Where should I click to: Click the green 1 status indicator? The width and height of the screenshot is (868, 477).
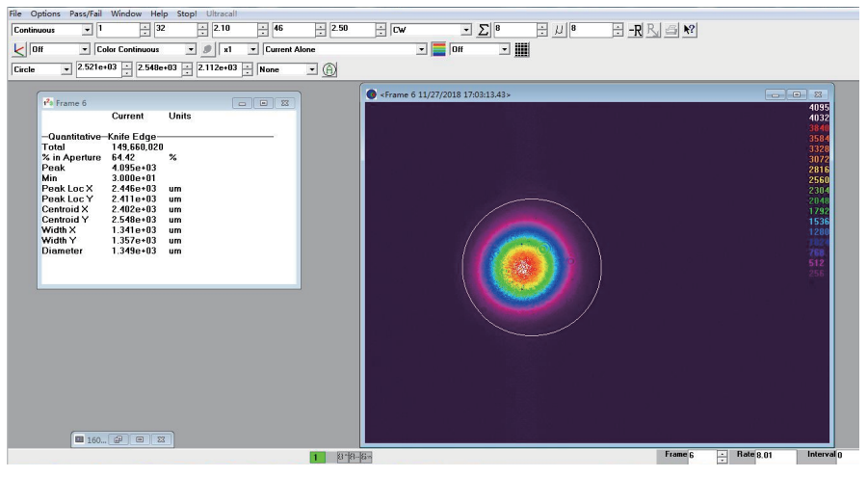317,457
